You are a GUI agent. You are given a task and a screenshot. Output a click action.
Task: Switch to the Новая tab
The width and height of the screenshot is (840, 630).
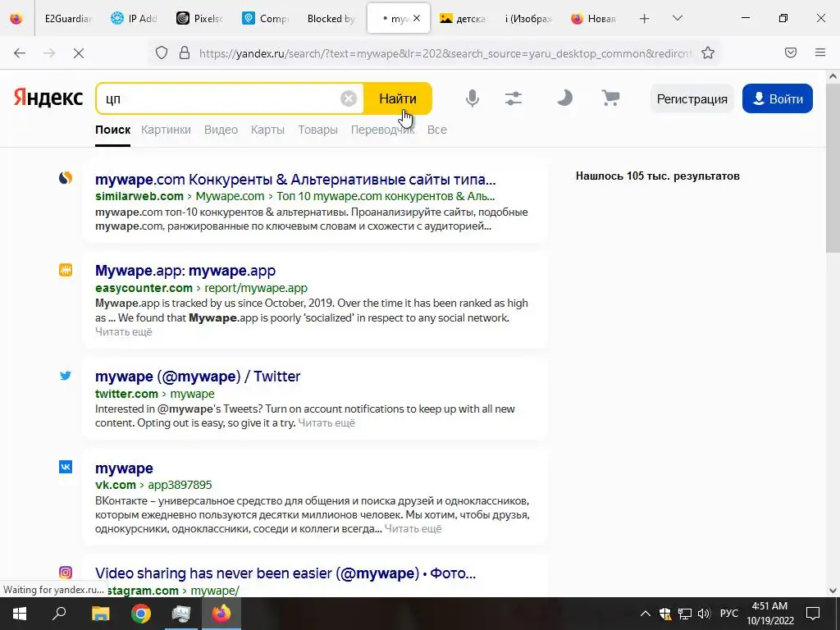click(x=594, y=19)
